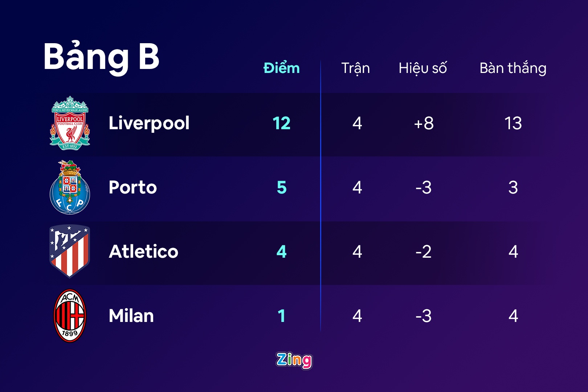Click Liverpool's +8 goal difference
Image resolution: width=588 pixels, height=392 pixels.
point(424,123)
